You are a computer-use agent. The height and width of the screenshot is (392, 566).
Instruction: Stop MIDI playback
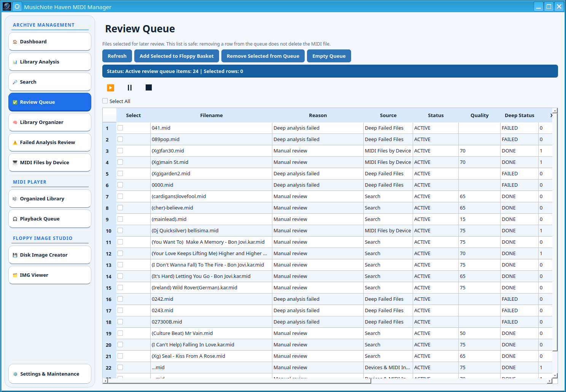149,88
